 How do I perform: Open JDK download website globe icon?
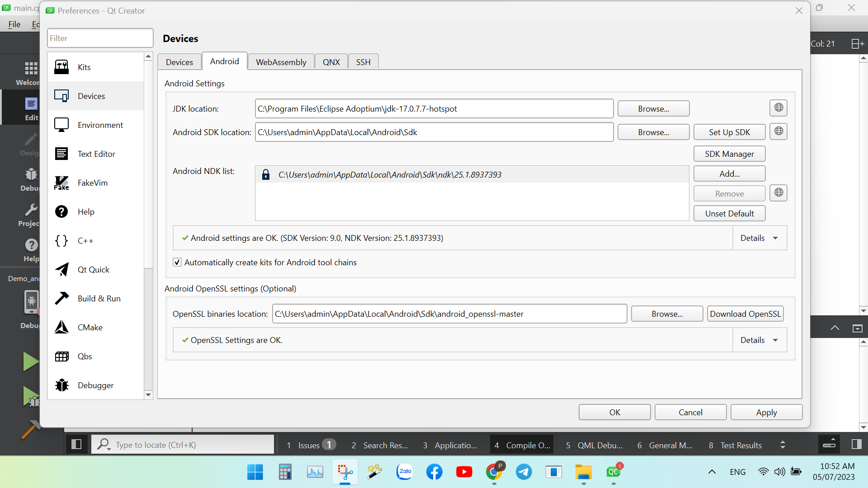[778, 108]
